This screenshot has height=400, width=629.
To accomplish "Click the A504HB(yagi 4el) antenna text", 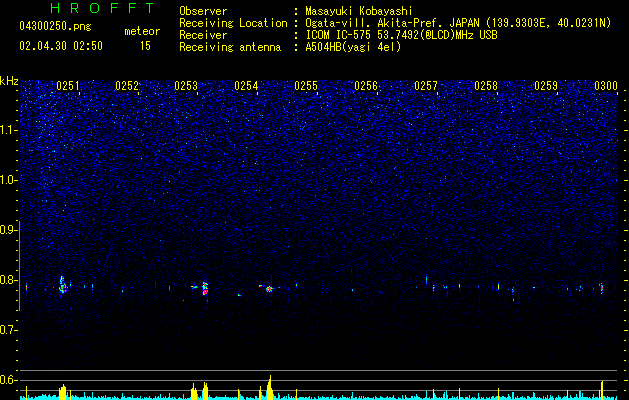I will [x=353, y=47].
